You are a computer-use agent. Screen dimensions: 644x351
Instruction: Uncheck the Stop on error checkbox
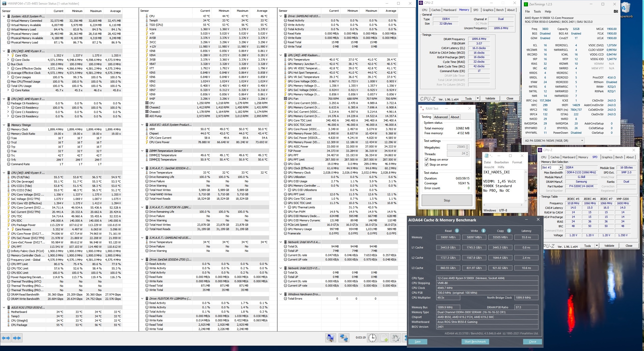tap(427, 165)
